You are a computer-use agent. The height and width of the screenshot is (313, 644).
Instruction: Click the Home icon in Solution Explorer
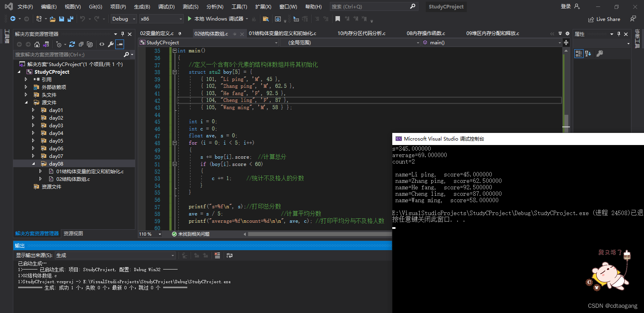tap(37, 44)
